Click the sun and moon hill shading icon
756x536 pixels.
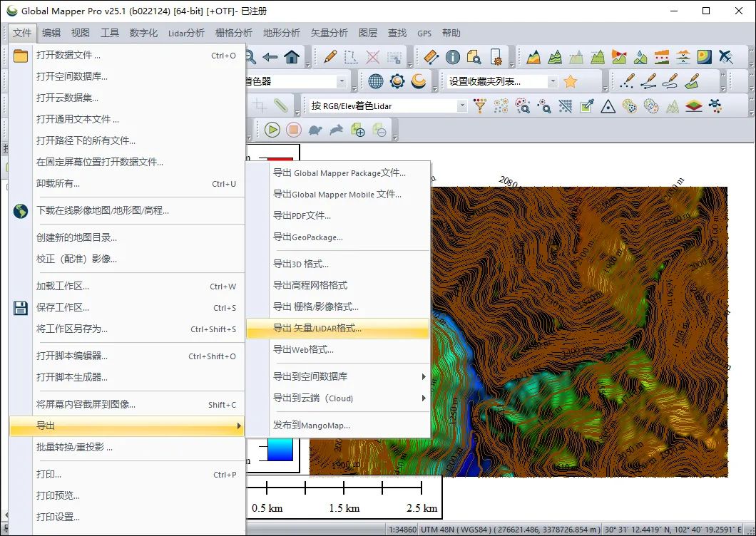[x=419, y=81]
